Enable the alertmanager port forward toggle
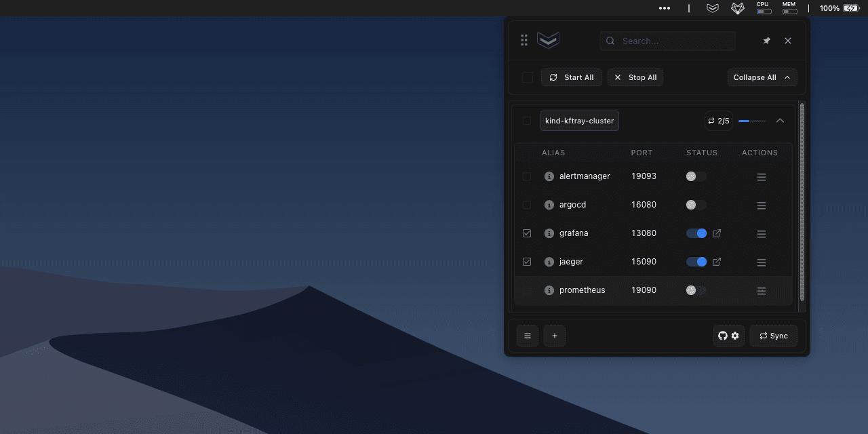 coord(696,176)
